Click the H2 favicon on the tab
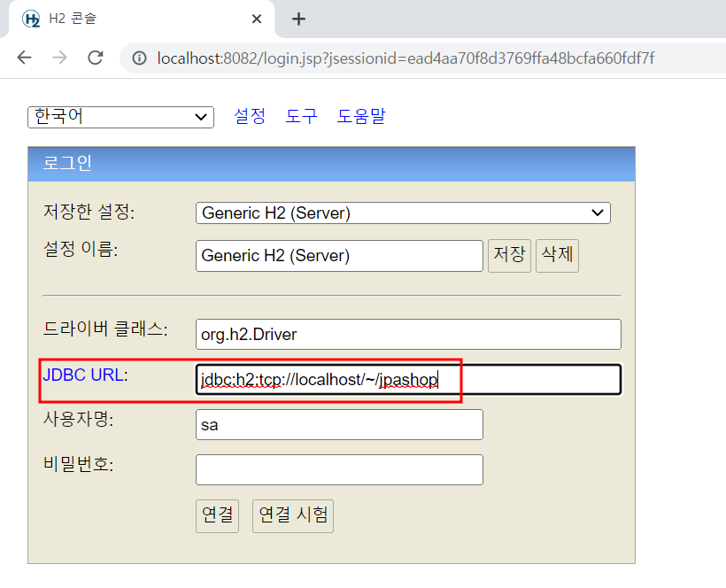Image resolution: width=726 pixels, height=588 pixels. coord(31,19)
